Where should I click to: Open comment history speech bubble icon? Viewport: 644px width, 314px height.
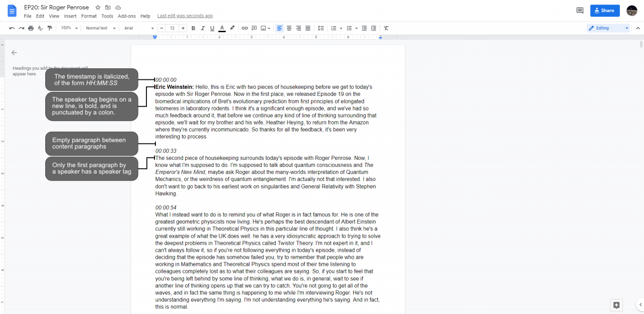click(x=580, y=11)
